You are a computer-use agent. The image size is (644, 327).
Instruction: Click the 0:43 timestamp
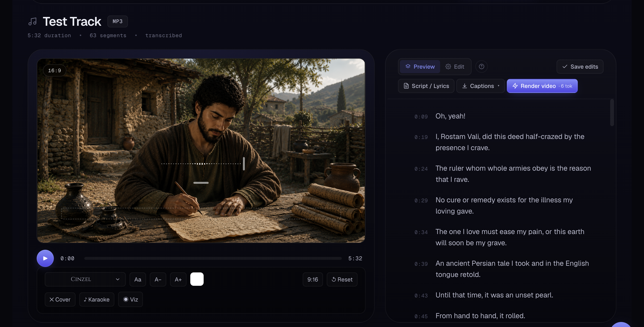(421, 296)
